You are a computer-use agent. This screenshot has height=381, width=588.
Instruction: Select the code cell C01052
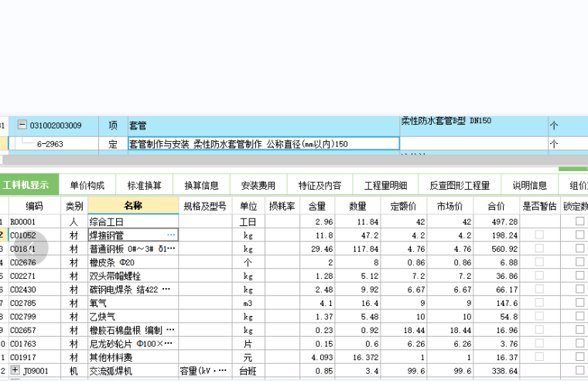coord(35,235)
